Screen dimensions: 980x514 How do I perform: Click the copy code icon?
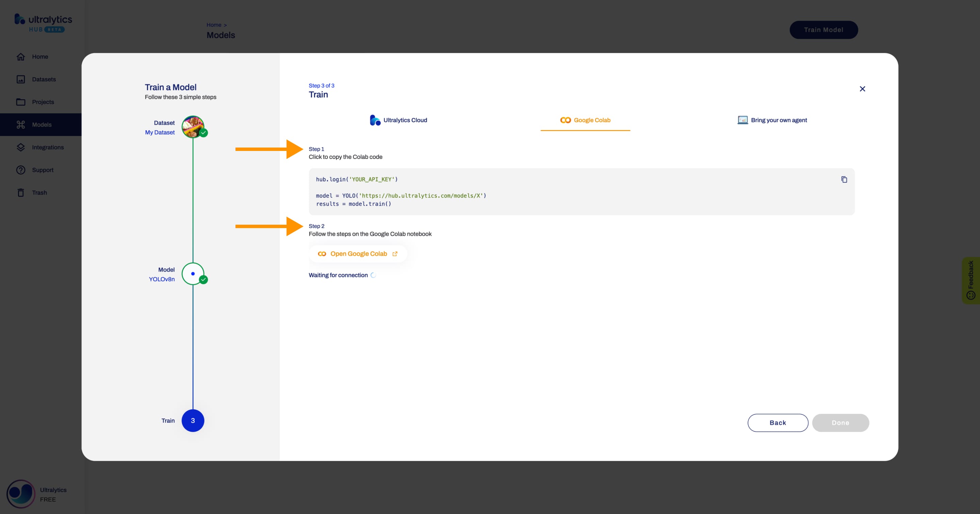(843, 179)
